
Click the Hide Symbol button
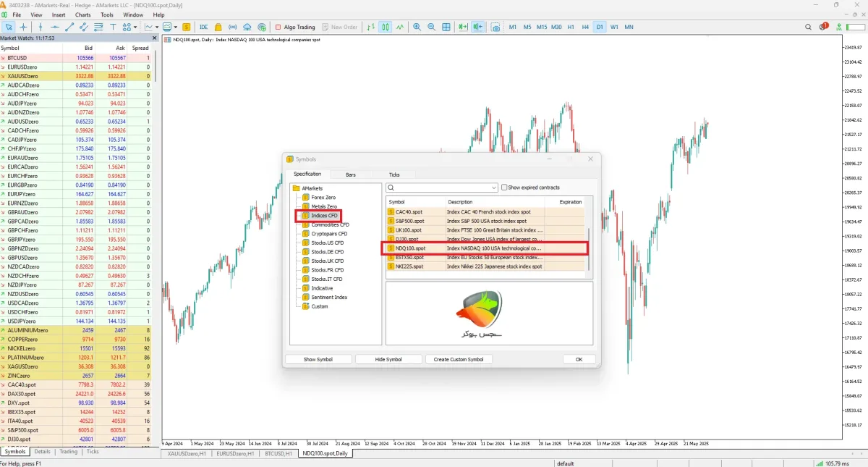pos(388,359)
